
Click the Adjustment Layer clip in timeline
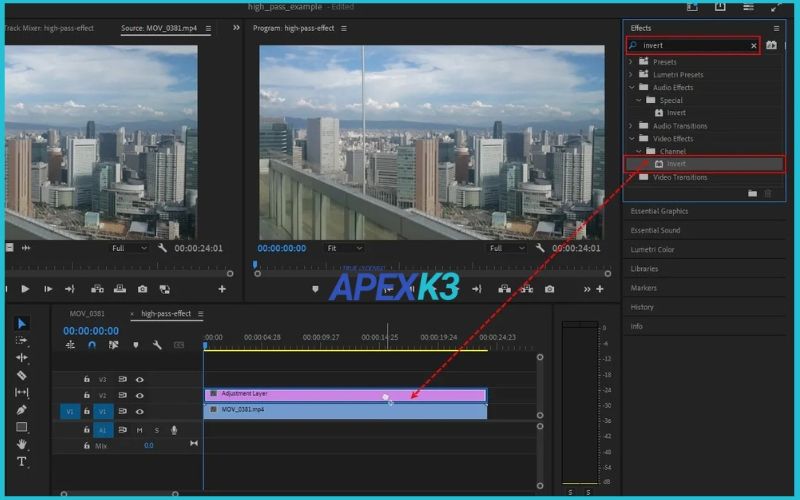click(x=300, y=394)
